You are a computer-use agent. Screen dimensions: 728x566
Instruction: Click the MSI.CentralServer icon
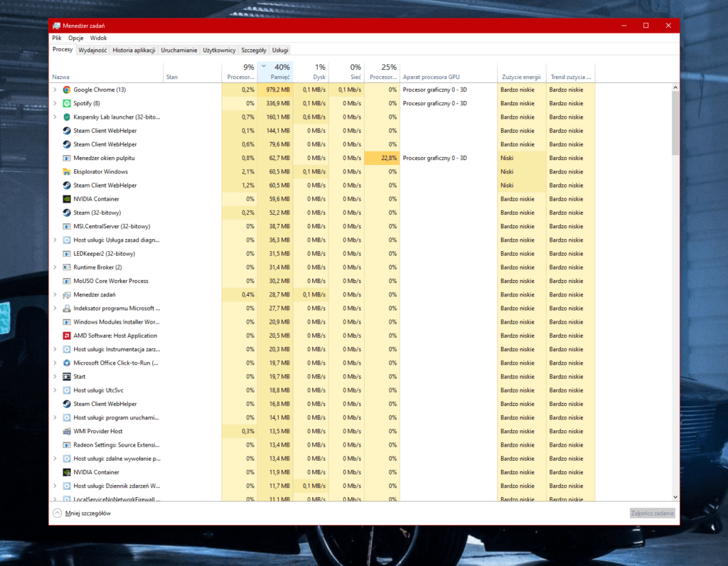67,226
